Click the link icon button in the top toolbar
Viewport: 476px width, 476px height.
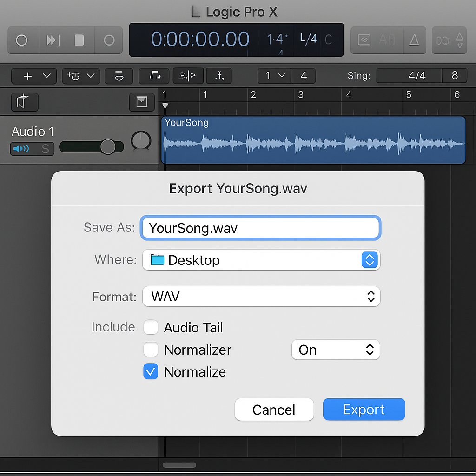pos(364,40)
